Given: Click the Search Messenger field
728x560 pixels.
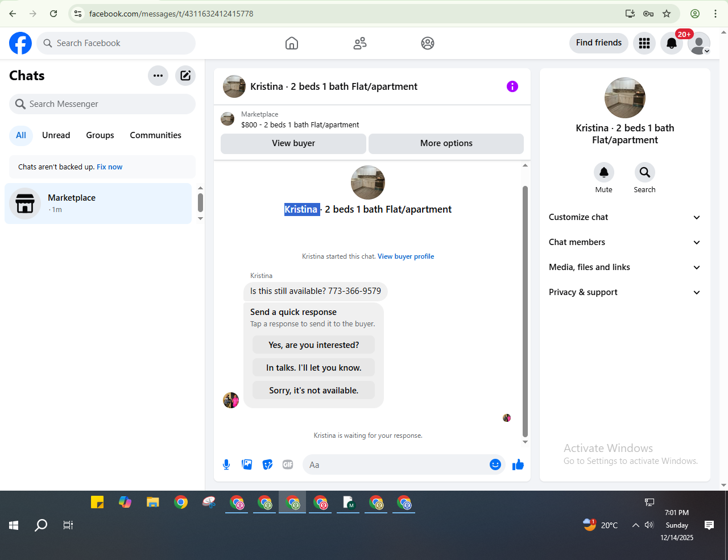Looking at the screenshot, I should click(102, 104).
